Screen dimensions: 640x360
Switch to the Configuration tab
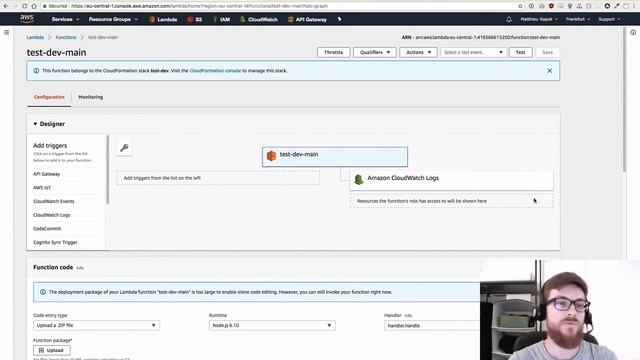pyautogui.click(x=49, y=97)
